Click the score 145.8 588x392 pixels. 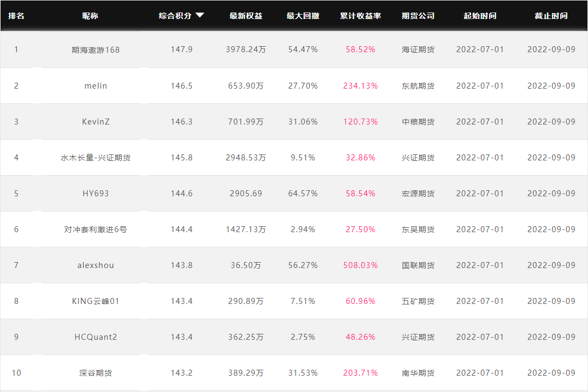[x=182, y=158]
